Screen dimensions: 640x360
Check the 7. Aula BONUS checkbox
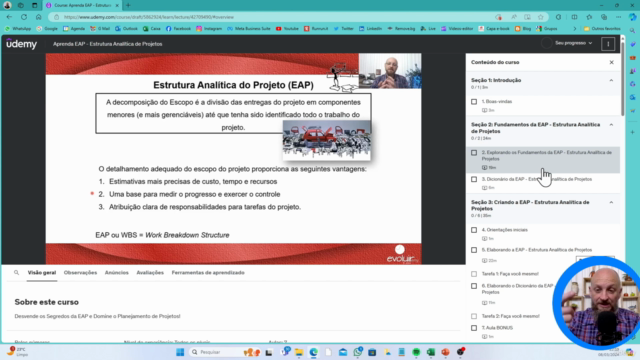[474, 328]
